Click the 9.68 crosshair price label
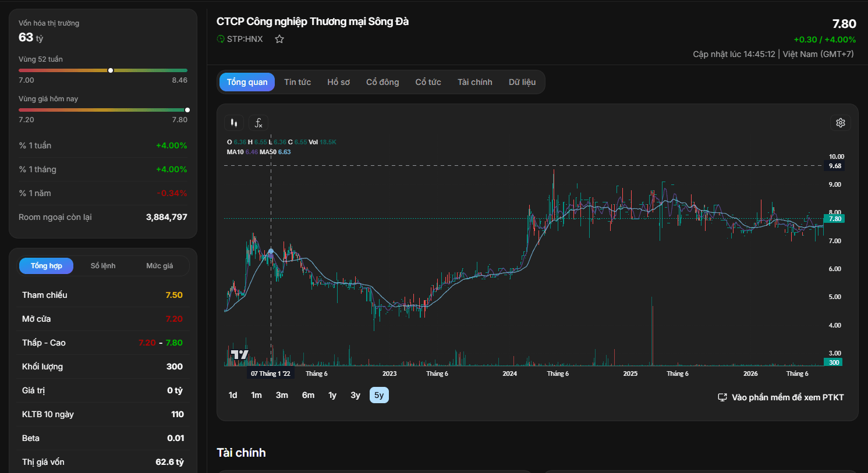 tap(835, 166)
